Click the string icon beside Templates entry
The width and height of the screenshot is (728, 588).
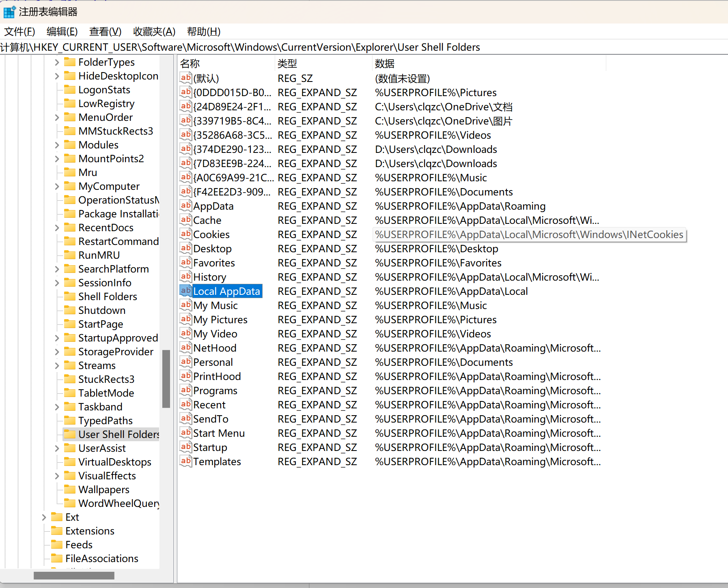click(186, 461)
